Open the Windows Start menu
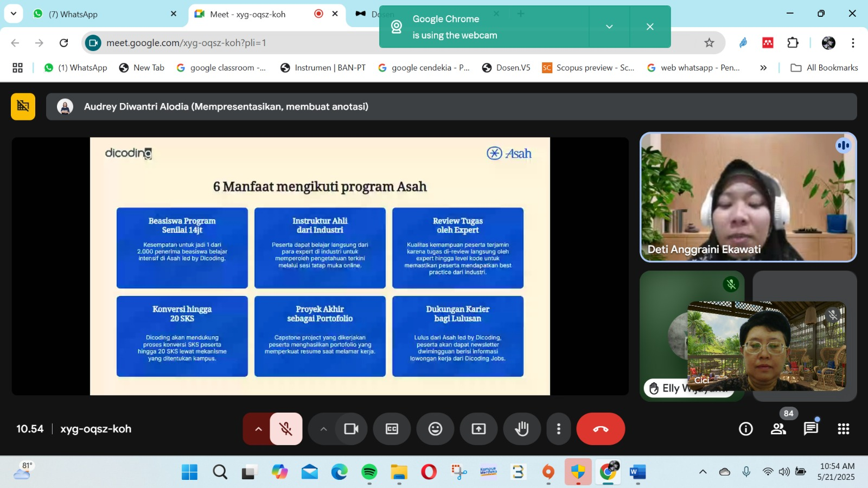The width and height of the screenshot is (868, 488). [189, 472]
